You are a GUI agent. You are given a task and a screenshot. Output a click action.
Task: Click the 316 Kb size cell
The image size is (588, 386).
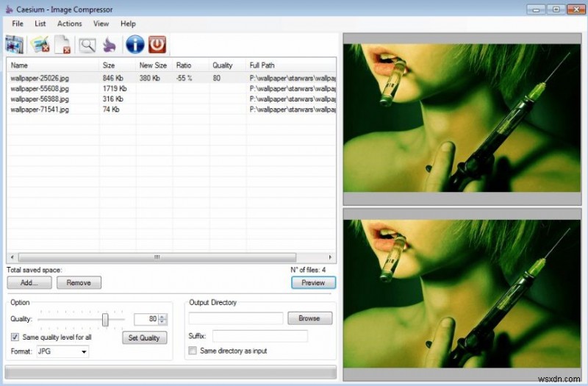[113, 99]
